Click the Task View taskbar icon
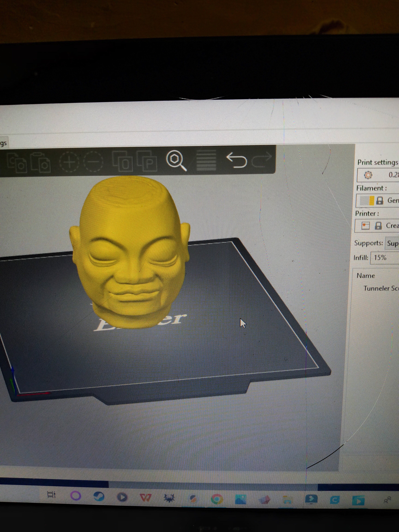This screenshot has width=399, height=532. click(51, 495)
